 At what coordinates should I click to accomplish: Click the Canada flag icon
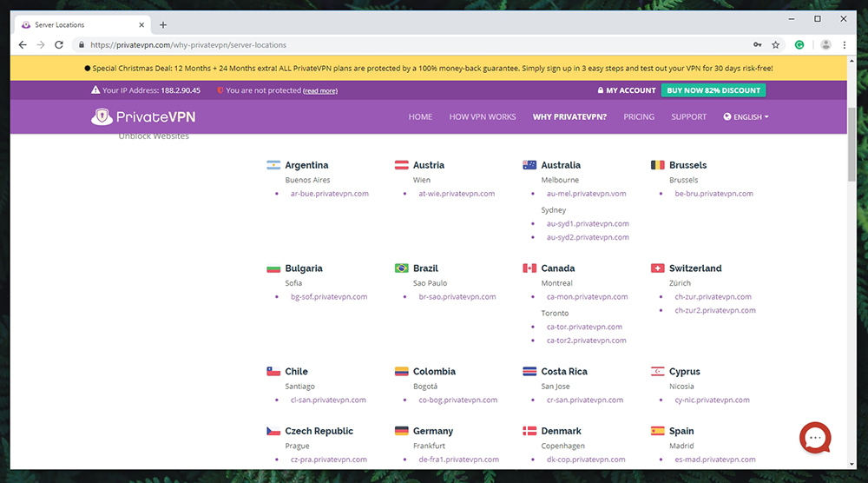pyautogui.click(x=529, y=268)
